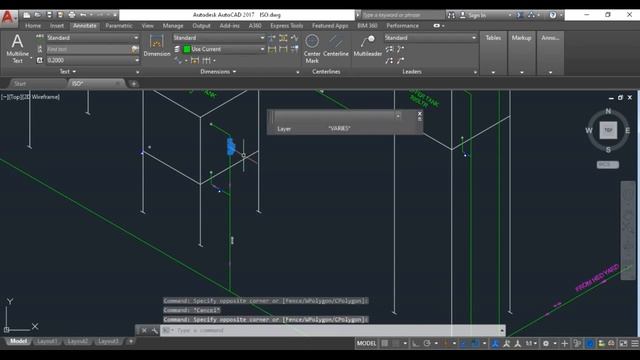
Task: Toggle Isolate Objects in status bar
Action: pyautogui.click(x=577, y=344)
